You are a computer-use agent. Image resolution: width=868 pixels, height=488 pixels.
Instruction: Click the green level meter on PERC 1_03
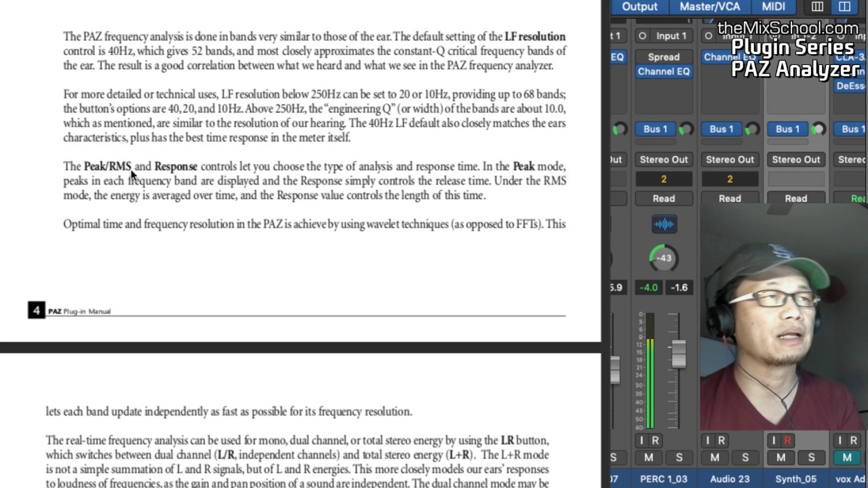pos(649,371)
